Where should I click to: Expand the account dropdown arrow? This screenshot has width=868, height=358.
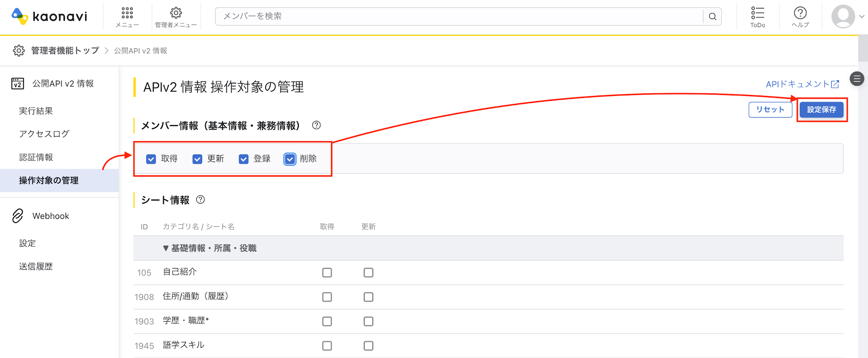(862, 17)
